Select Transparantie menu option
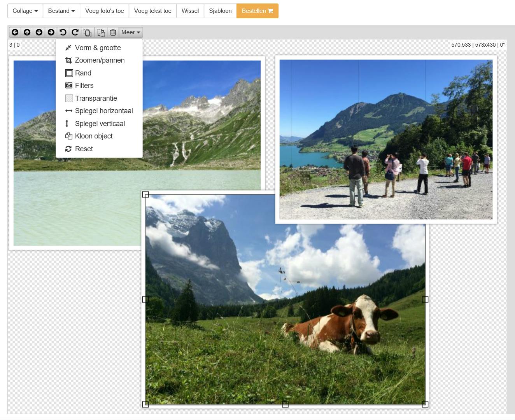 pyautogui.click(x=99, y=98)
